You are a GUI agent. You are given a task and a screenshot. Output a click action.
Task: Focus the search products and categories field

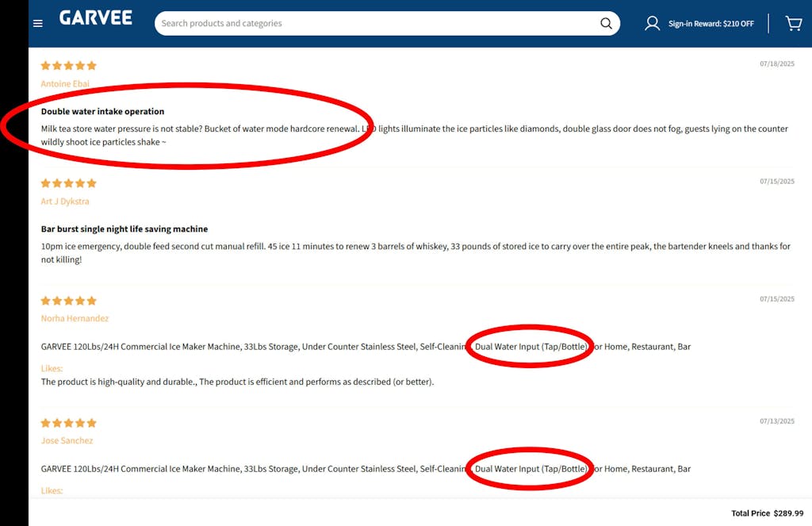377,24
